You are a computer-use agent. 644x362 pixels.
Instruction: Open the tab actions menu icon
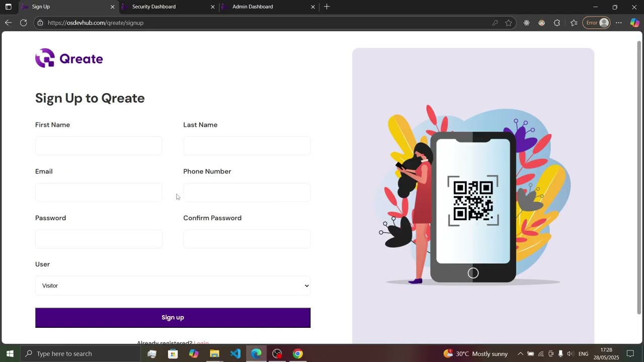coord(8,7)
